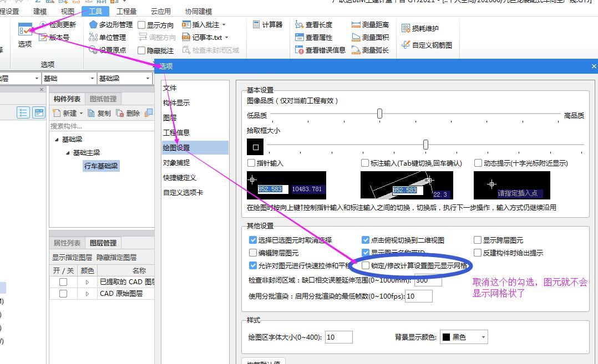
Task: Open 单位管理 unit management
Action: pos(107,37)
